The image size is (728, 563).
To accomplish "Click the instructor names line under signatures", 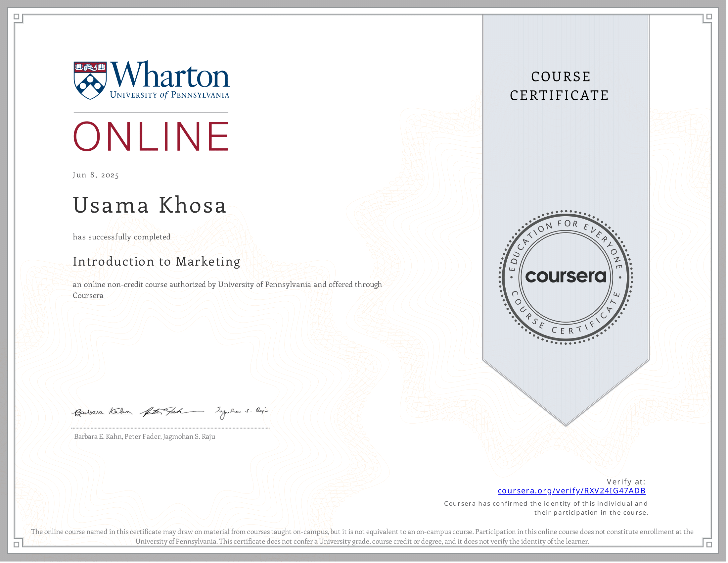I will (x=145, y=437).
